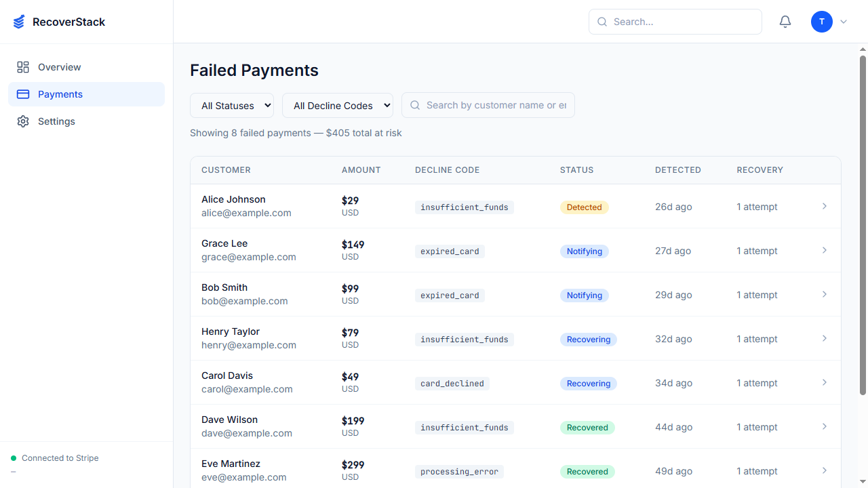Click Bob Smith's Notifying status badge

coord(585,296)
